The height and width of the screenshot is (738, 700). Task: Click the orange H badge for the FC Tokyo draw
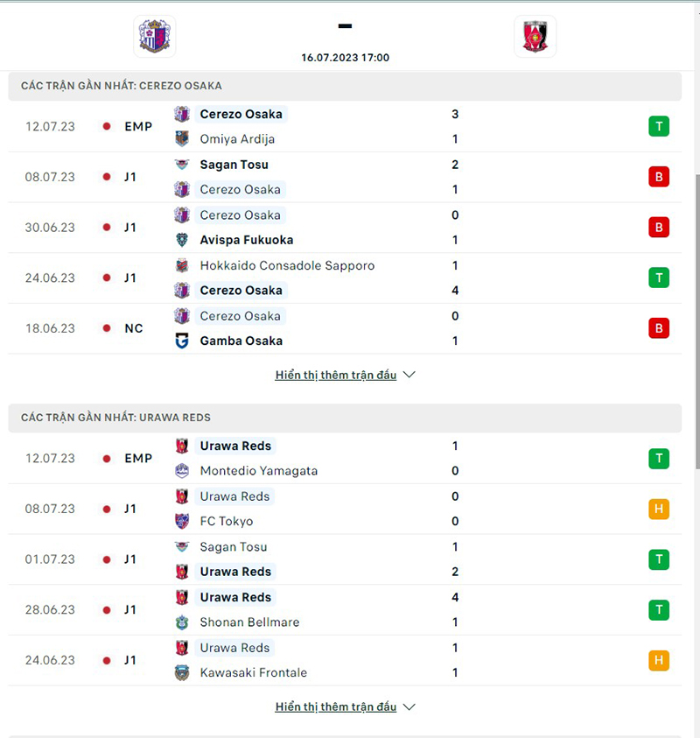point(659,509)
